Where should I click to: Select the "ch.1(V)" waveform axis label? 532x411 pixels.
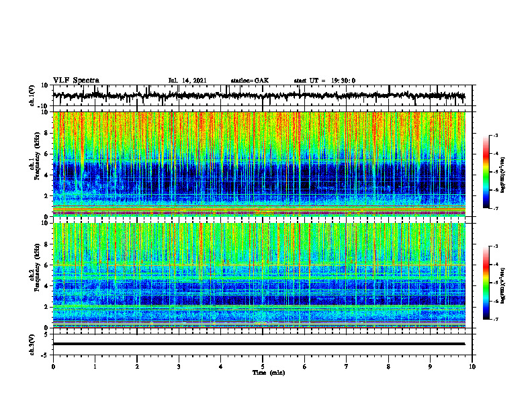tap(32, 95)
